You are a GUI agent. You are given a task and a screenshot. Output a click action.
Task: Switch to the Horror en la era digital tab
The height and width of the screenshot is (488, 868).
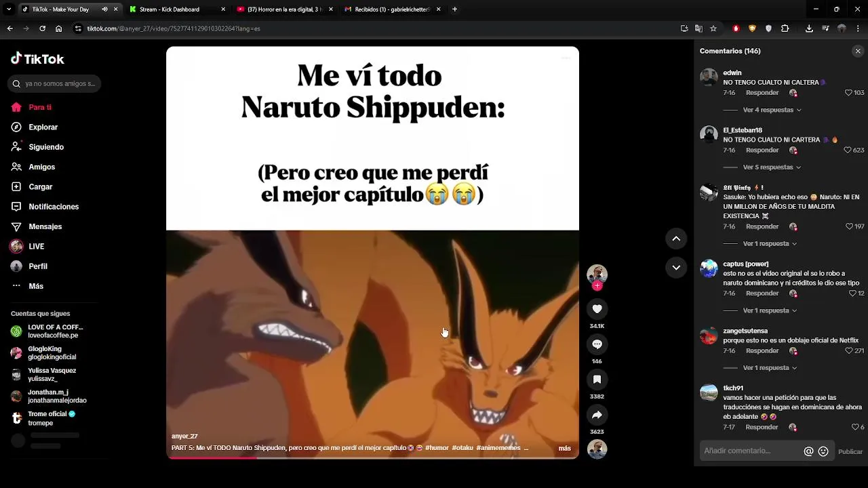point(285,9)
